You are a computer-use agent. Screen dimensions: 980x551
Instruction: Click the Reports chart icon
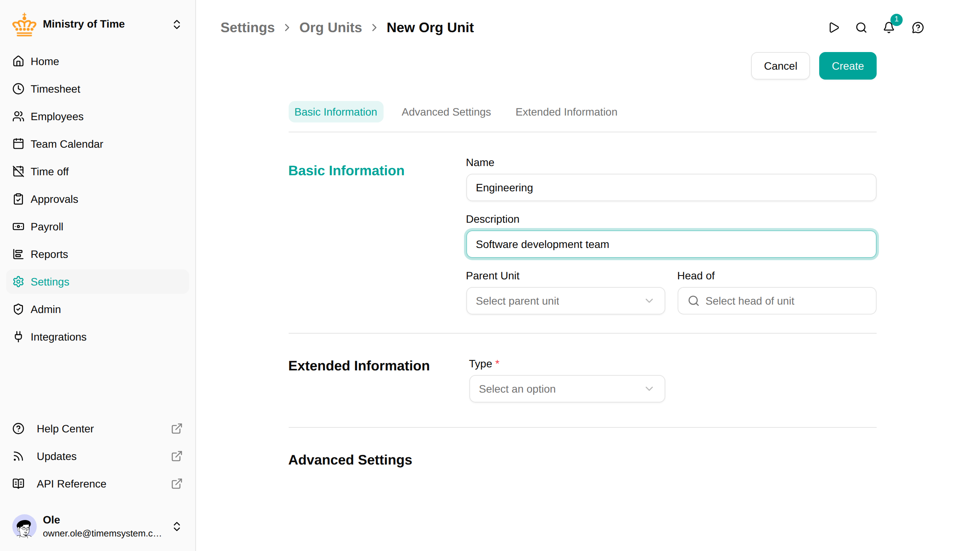pyautogui.click(x=18, y=254)
